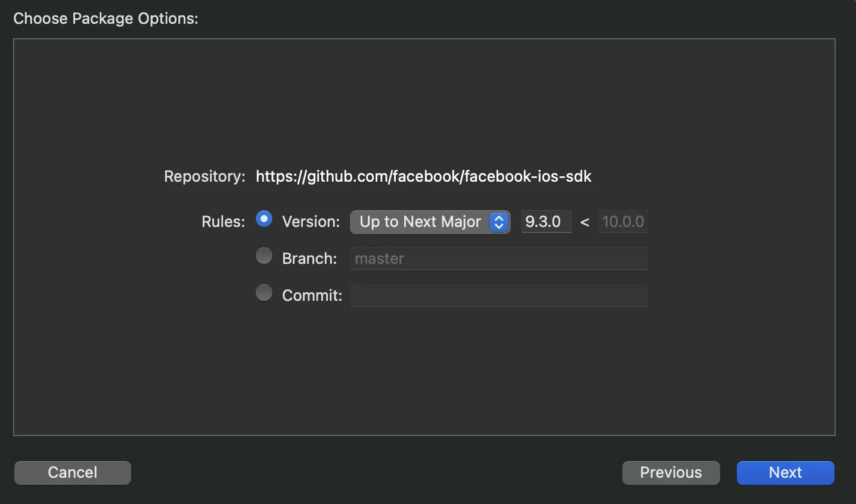Proceed with the Next button

tap(786, 472)
